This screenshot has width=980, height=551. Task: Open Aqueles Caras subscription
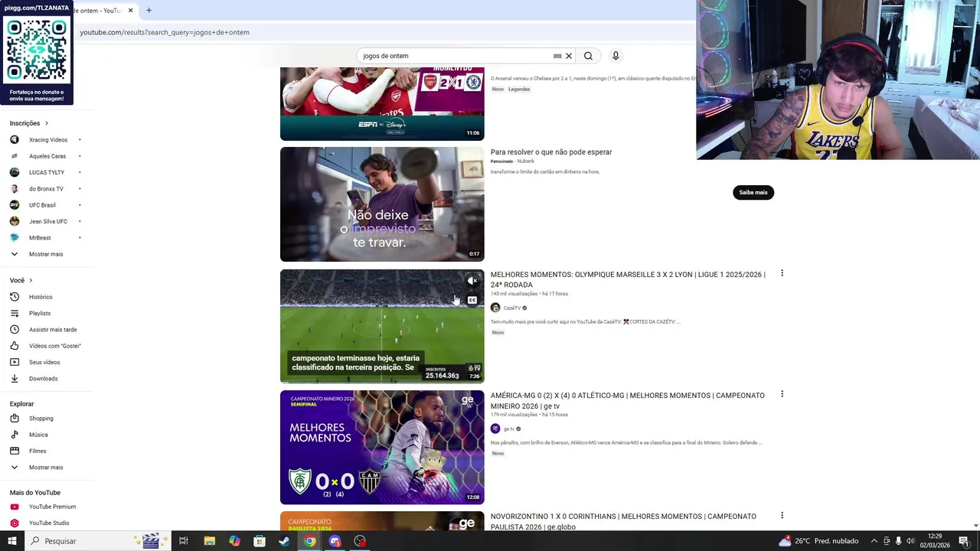tap(47, 156)
